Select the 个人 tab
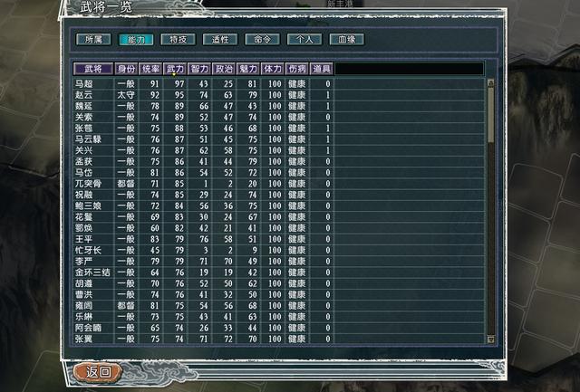580x392 pixels. point(304,39)
